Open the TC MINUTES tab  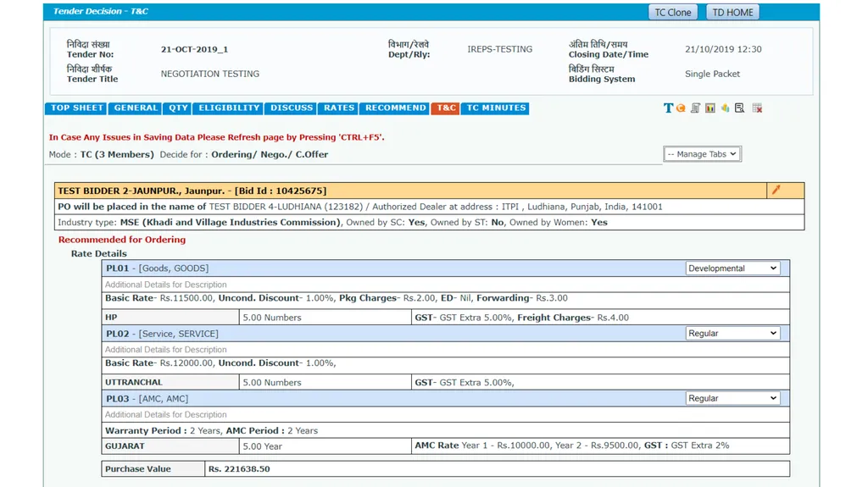click(496, 108)
